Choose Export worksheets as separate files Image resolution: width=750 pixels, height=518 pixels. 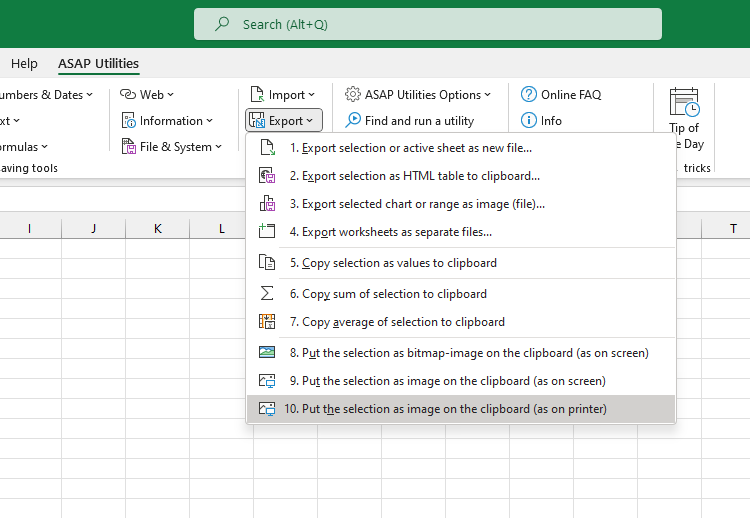[461, 232]
